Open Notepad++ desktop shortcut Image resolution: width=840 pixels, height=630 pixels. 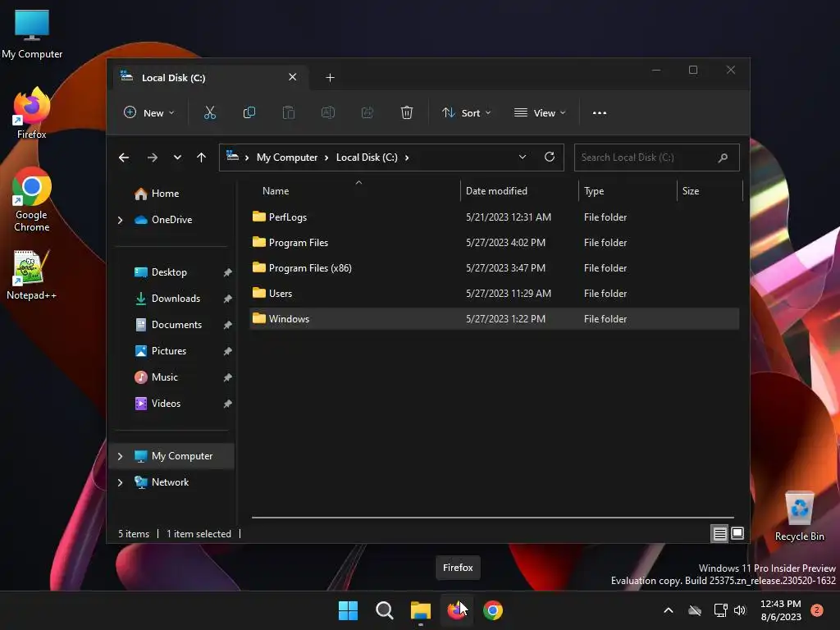coord(32,275)
